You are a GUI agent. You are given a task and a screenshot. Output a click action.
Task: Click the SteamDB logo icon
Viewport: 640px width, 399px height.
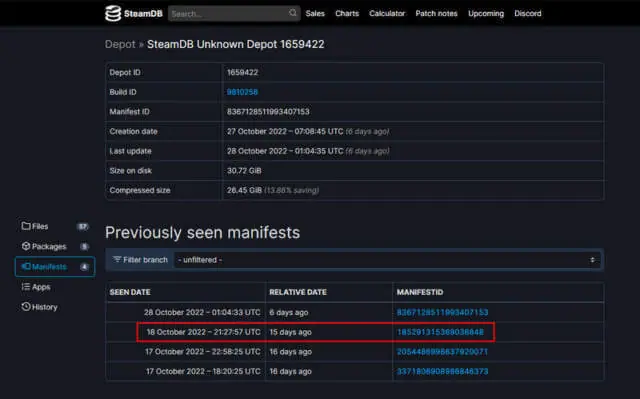coord(113,13)
